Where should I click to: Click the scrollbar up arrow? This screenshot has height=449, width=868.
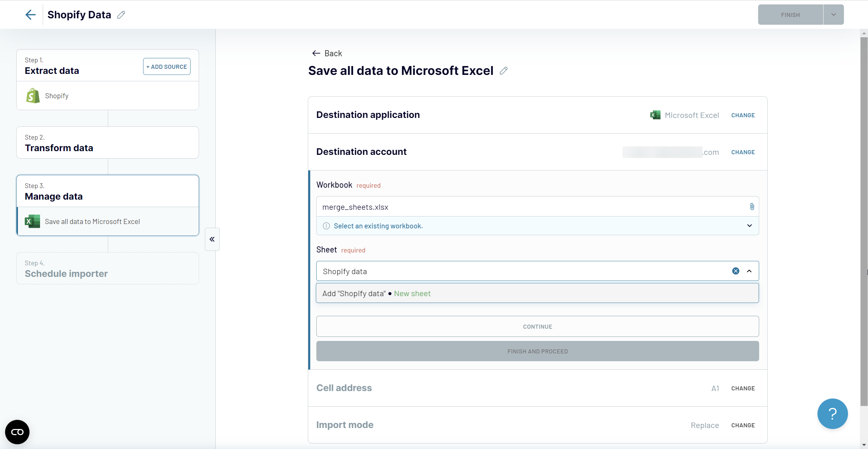coord(864,33)
